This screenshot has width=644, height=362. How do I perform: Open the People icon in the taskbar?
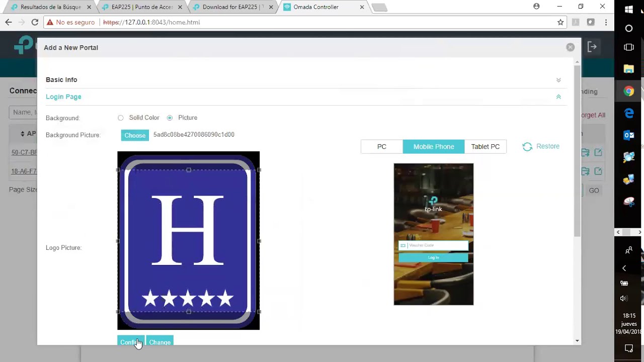[629, 250]
